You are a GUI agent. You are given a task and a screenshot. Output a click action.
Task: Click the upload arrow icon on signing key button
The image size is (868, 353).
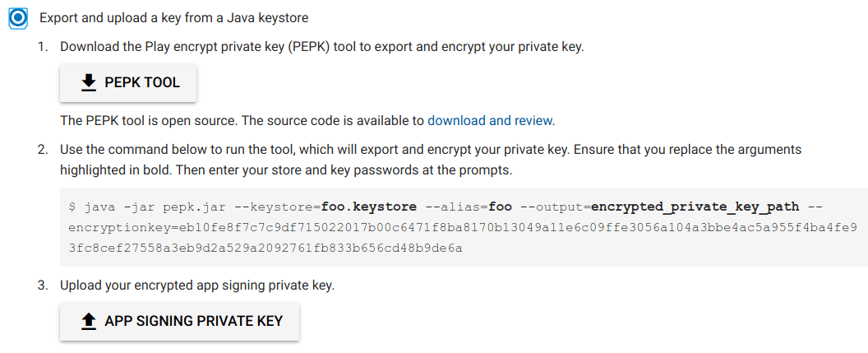[89, 321]
